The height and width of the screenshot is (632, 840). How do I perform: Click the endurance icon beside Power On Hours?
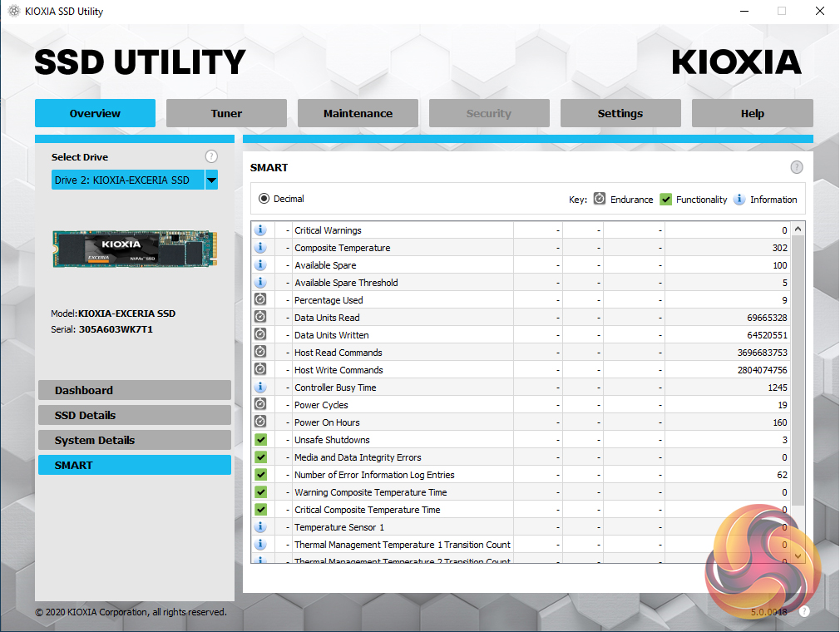pyautogui.click(x=260, y=422)
